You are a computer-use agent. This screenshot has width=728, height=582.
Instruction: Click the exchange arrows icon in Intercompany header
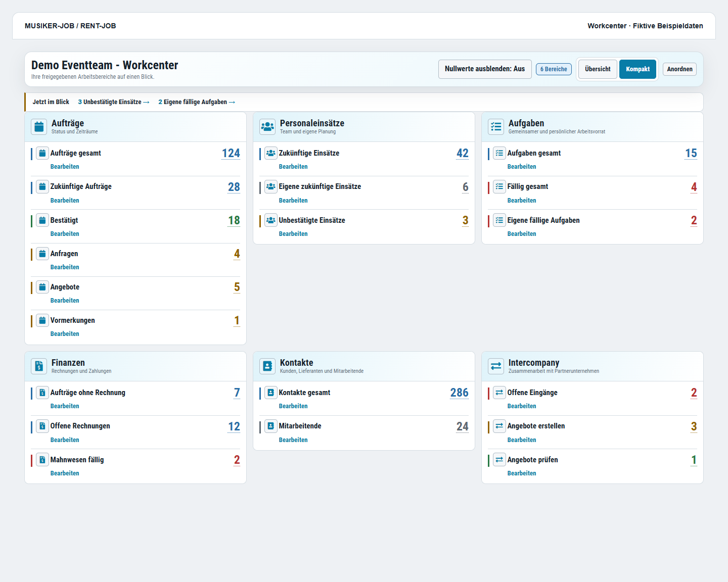point(496,366)
